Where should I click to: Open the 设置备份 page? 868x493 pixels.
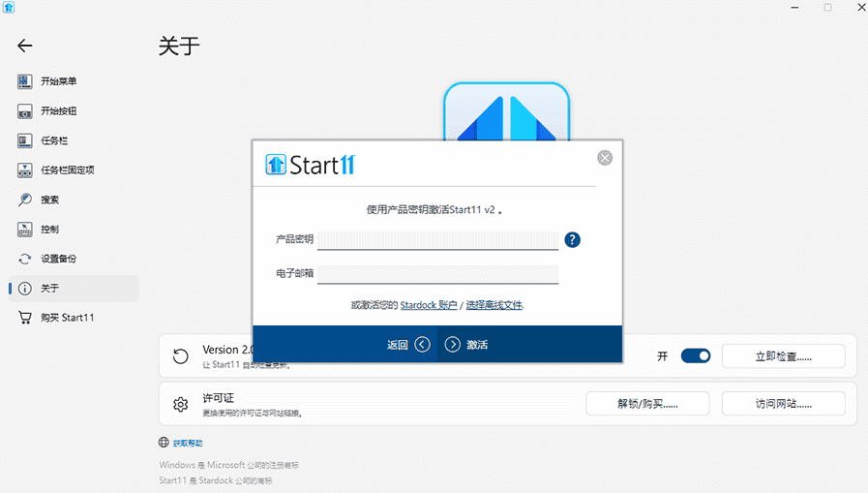tap(75, 259)
